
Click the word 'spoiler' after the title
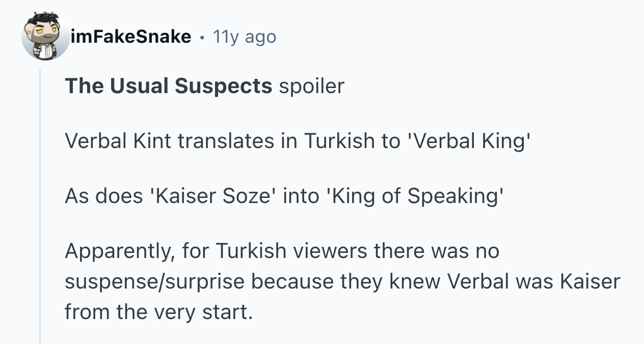[x=312, y=86]
